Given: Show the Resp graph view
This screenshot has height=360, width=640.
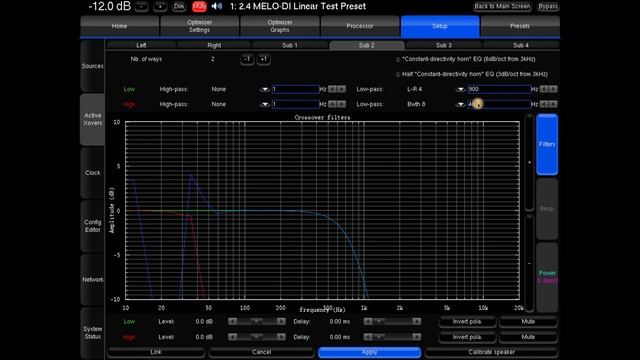Looking at the screenshot, I should [547, 209].
